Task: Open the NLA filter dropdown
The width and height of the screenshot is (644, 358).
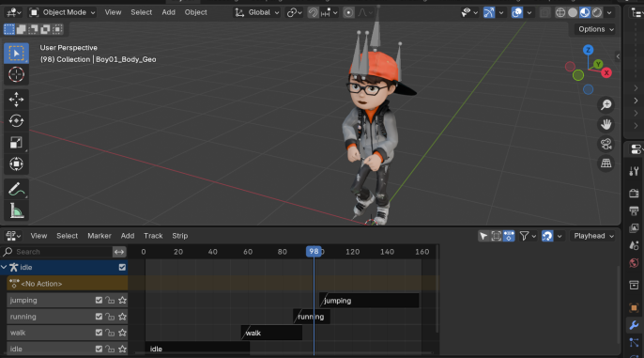Action: point(528,236)
